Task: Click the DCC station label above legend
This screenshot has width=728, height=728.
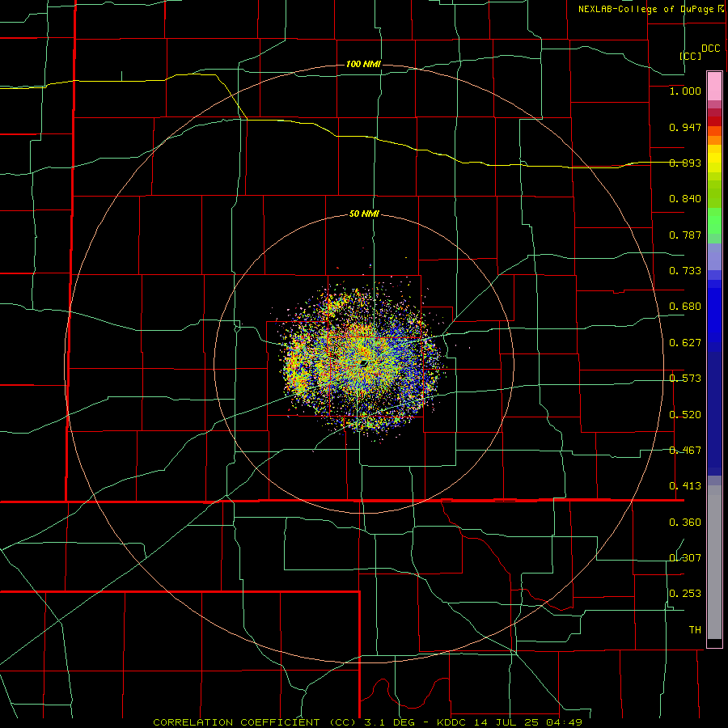Action: pyautogui.click(x=711, y=49)
